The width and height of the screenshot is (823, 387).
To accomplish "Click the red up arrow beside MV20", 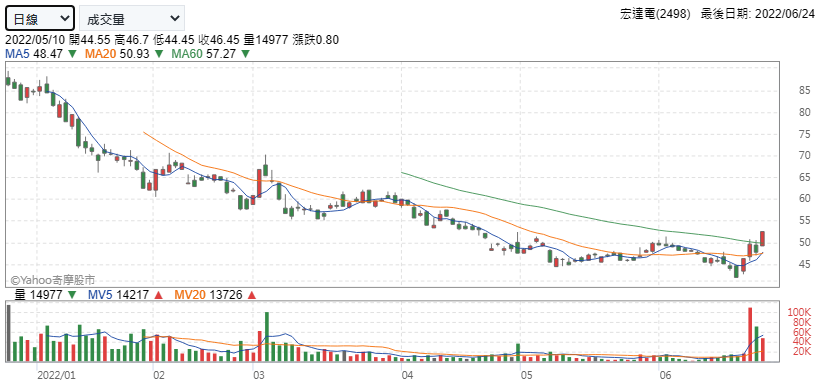I will [251, 295].
